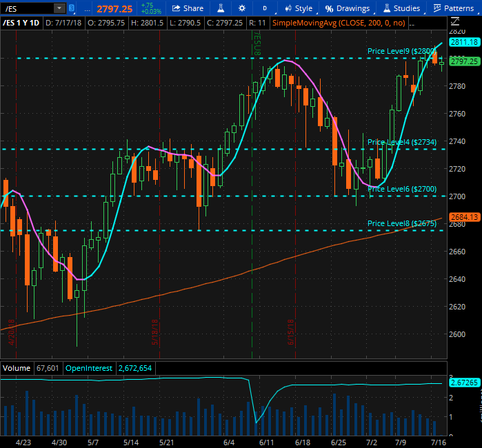Click the 2,672,654 open interest value

pyautogui.click(x=135, y=368)
